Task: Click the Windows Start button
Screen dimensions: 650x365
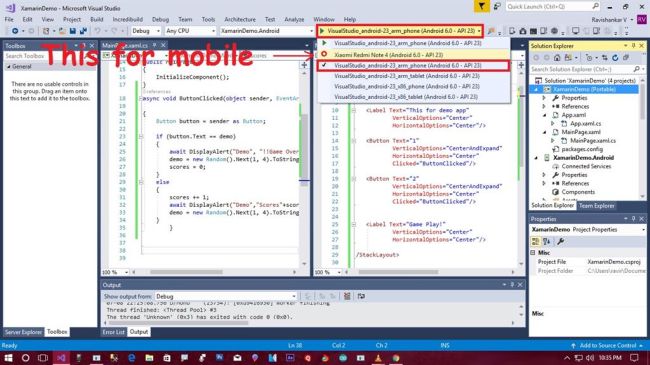Action: click(8, 358)
